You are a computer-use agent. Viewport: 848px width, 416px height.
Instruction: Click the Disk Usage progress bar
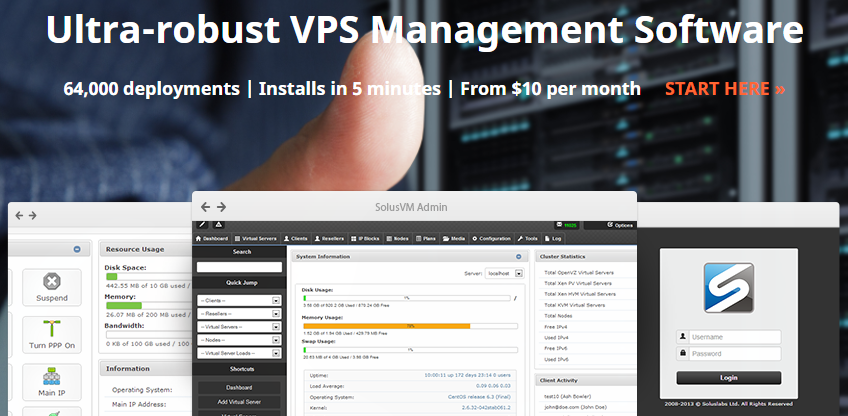pyautogui.click(x=406, y=298)
